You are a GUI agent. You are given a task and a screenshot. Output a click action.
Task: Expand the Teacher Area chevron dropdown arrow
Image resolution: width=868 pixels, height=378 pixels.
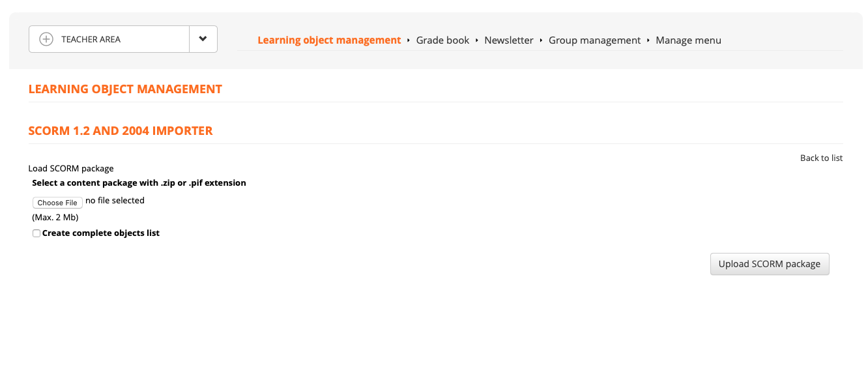coord(203,39)
